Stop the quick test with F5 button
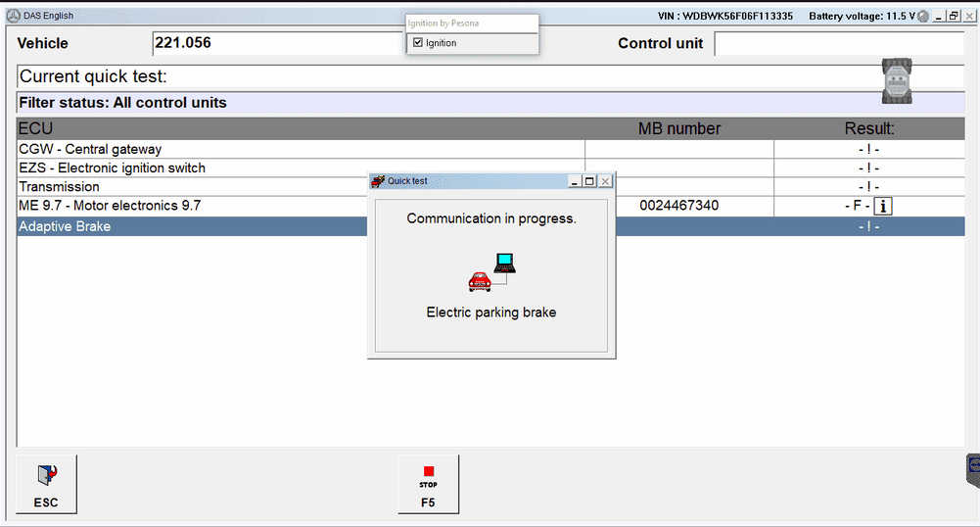980x527 pixels. [428, 485]
